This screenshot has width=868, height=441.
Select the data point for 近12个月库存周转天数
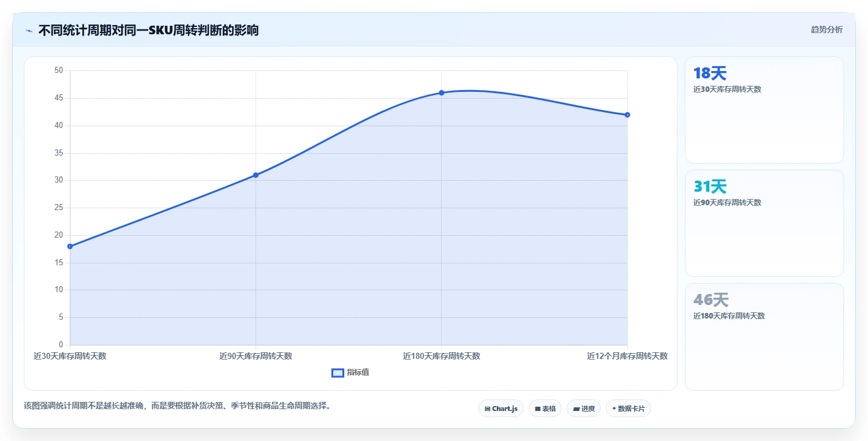[627, 115]
